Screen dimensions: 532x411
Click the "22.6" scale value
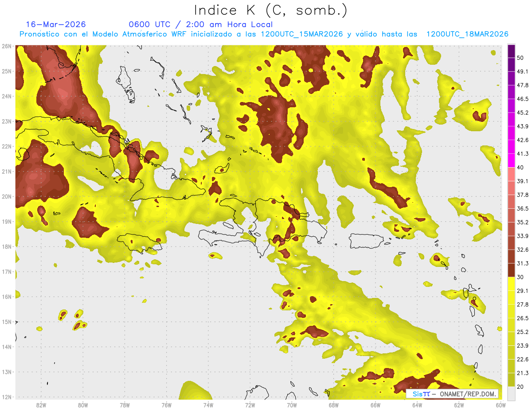point(523,359)
